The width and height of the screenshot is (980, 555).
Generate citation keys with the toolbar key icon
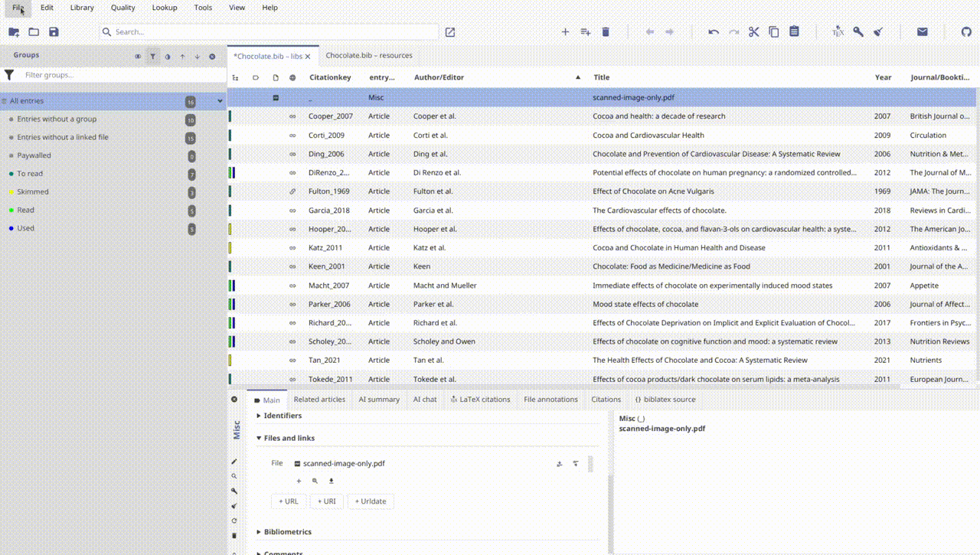[x=858, y=32]
